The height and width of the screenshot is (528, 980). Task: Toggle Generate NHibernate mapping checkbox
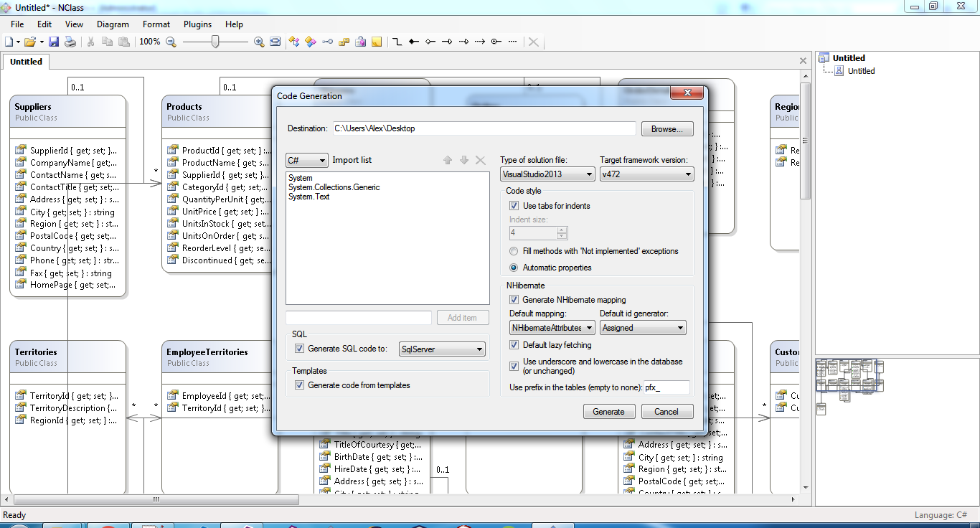pyautogui.click(x=514, y=300)
